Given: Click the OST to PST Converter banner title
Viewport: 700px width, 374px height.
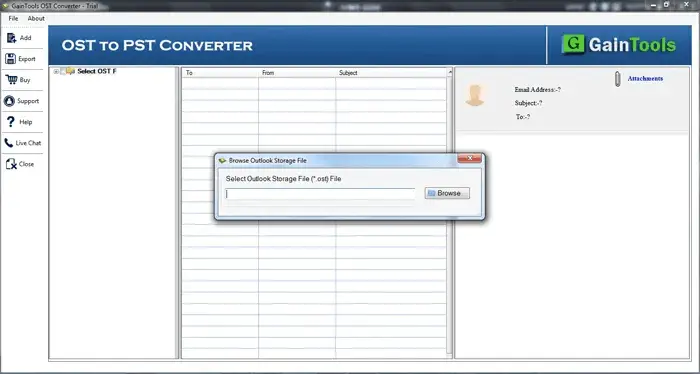Looking at the screenshot, I should 157,45.
